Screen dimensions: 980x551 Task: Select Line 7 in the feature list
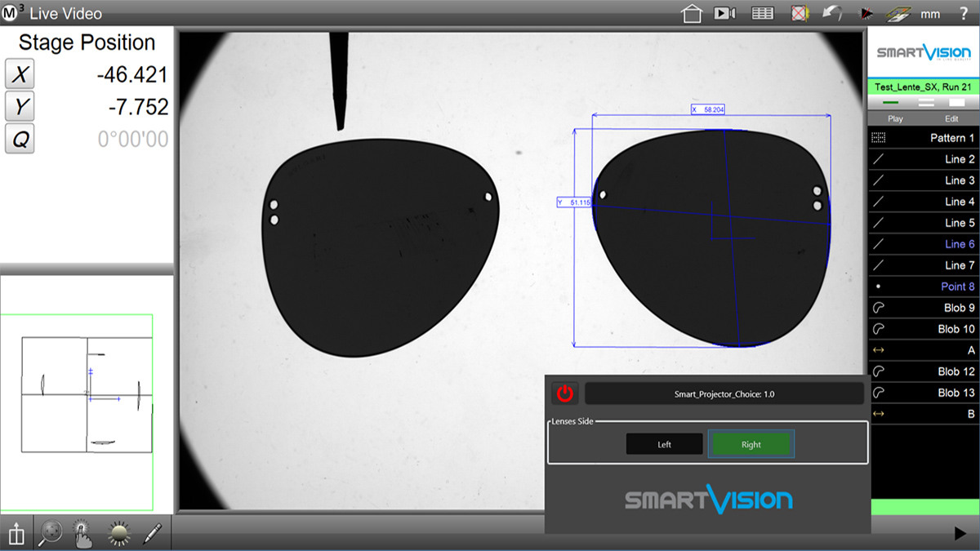click(924, 265)
